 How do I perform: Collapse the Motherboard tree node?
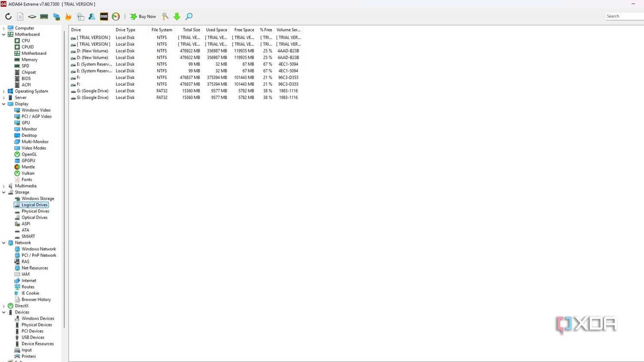coord(4,34)
